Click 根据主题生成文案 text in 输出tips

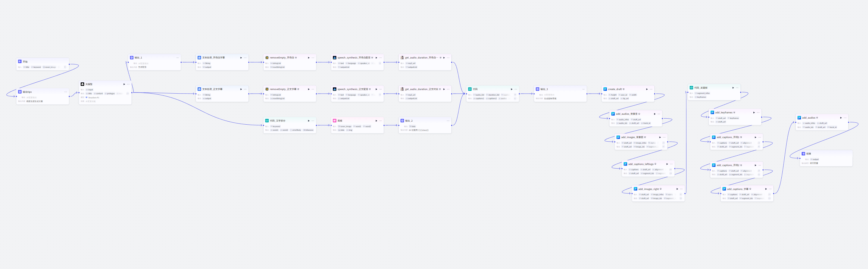(x=34, y=101)
